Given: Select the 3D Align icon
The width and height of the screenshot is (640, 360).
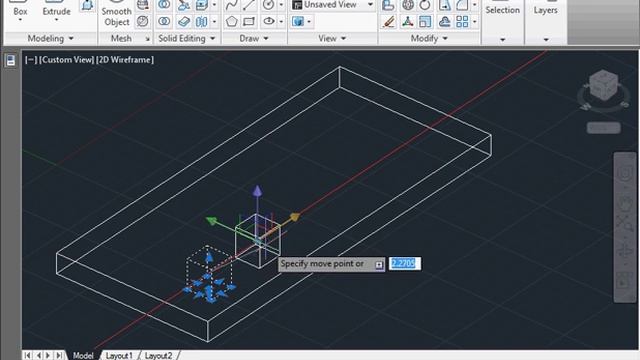Looking at the screenshot, I should tap(407, 21).
